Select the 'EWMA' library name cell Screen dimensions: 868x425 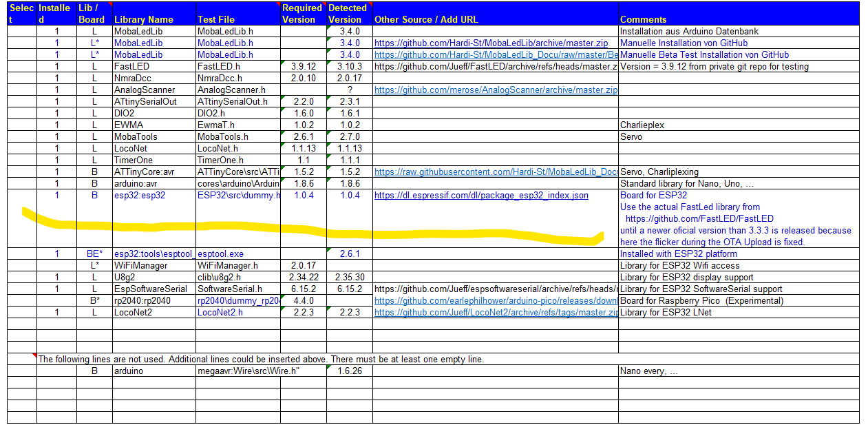click(x=154, y=125)
